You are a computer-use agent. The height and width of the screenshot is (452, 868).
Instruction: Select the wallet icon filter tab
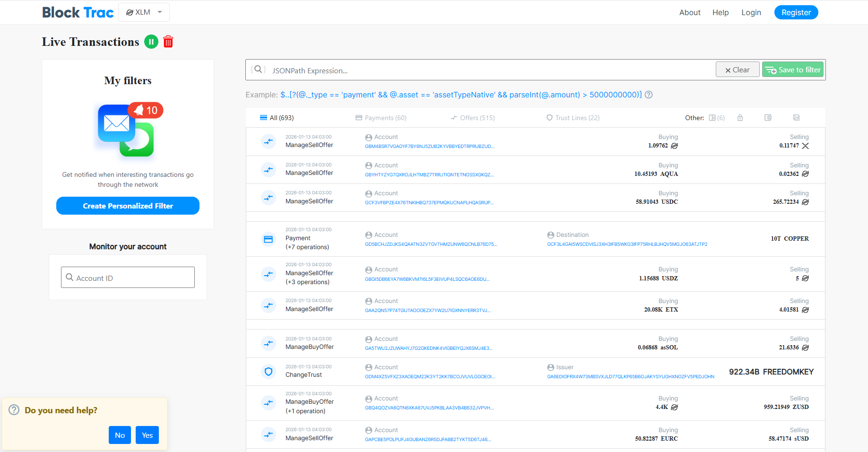coord(768,118)
